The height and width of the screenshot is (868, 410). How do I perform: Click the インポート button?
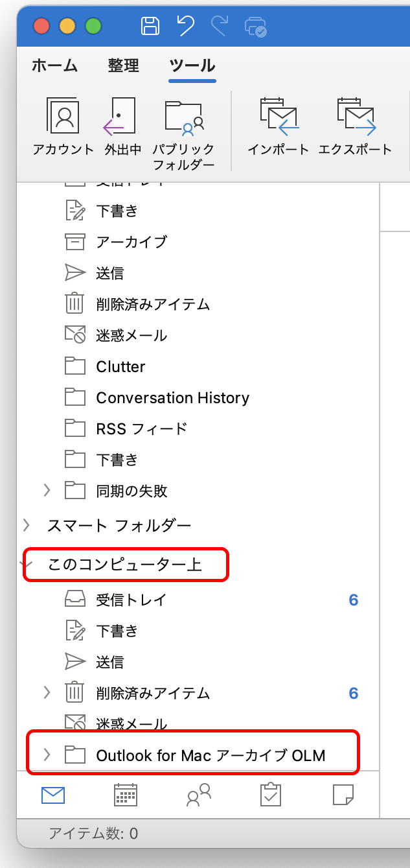[278, 127]
